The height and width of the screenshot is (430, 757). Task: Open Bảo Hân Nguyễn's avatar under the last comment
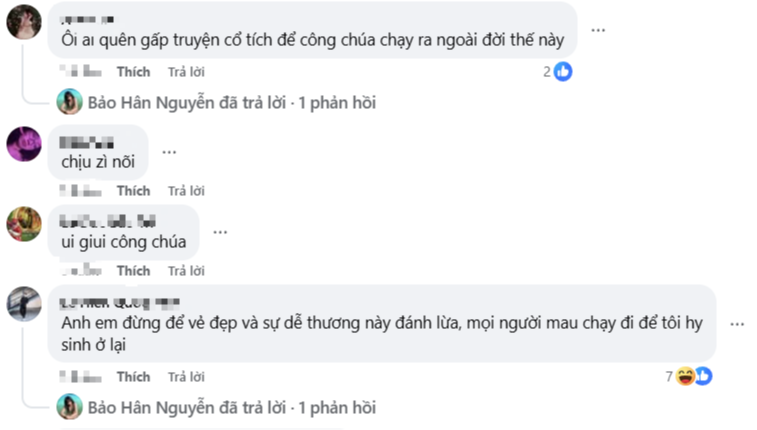click(70, 407)
